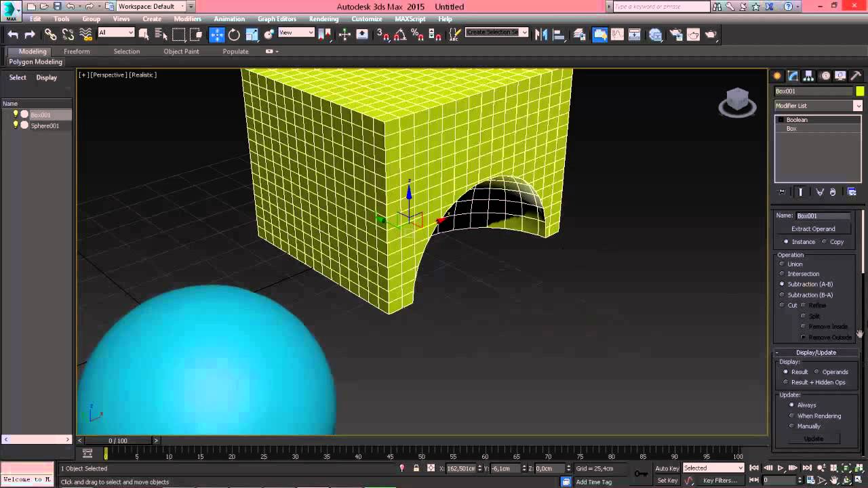Click the Mirror tool icon
Screen dimensions: 868x488
coord(541,35)
